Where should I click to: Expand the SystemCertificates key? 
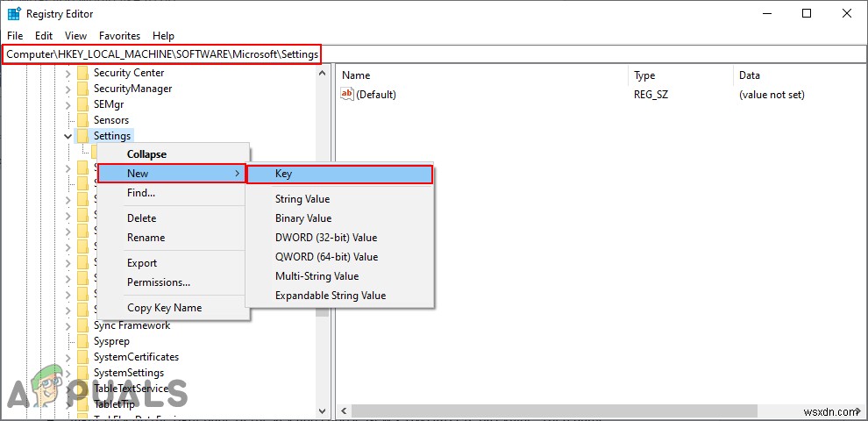tap(68, 357)
